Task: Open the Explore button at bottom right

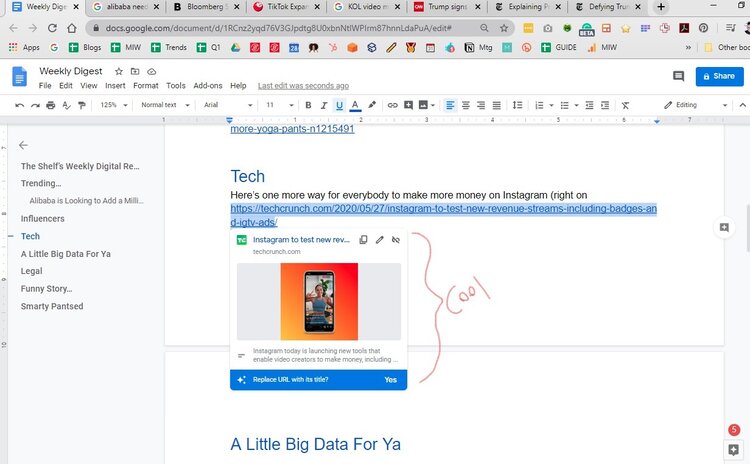Action: [733, 450]
